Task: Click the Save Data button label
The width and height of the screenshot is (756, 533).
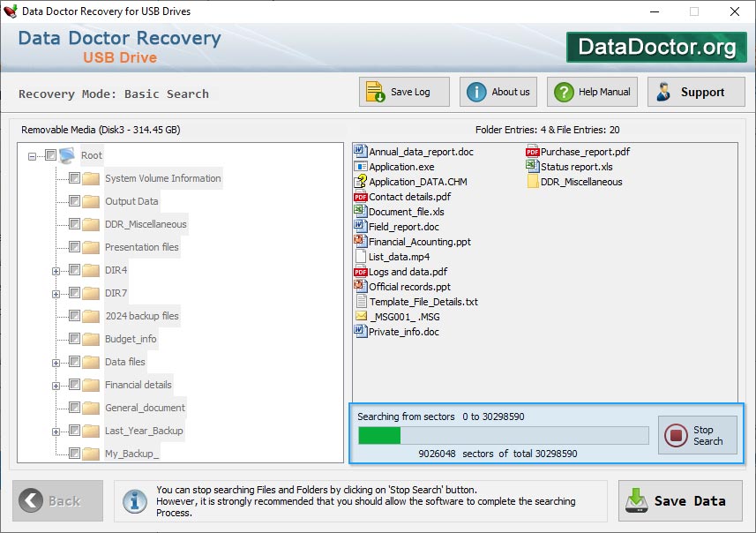Action: click(690, 501)
